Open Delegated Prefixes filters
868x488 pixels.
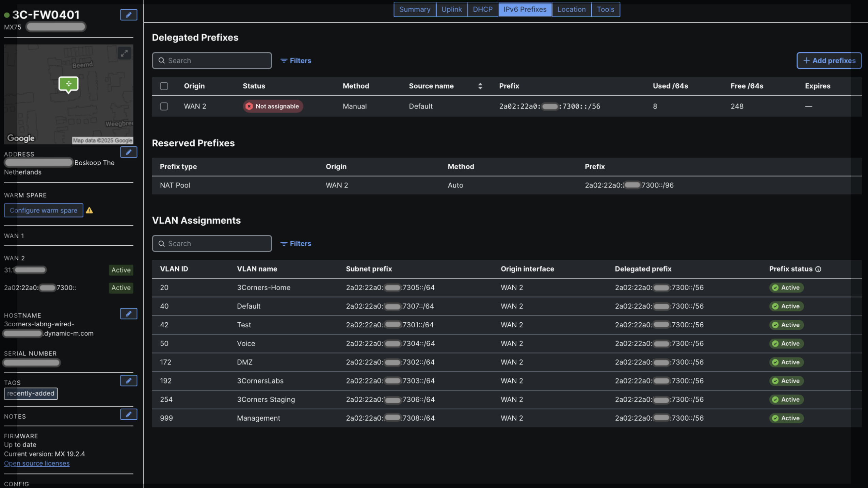click(x=295, y=61)
